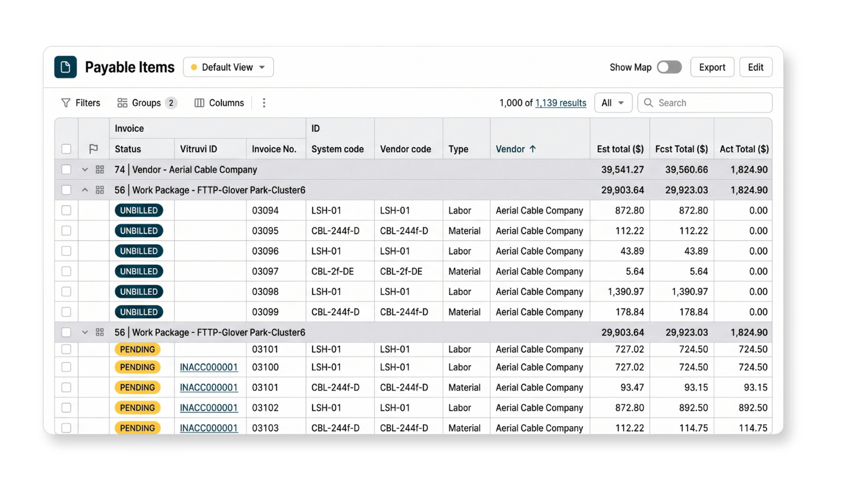Click the Act Total ($) column header
This screenshot has height=482, width=868.
pos(744,149)
